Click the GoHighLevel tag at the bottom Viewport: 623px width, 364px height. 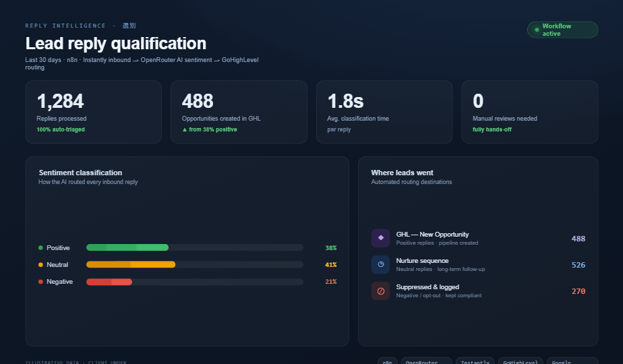pos(521,361)
